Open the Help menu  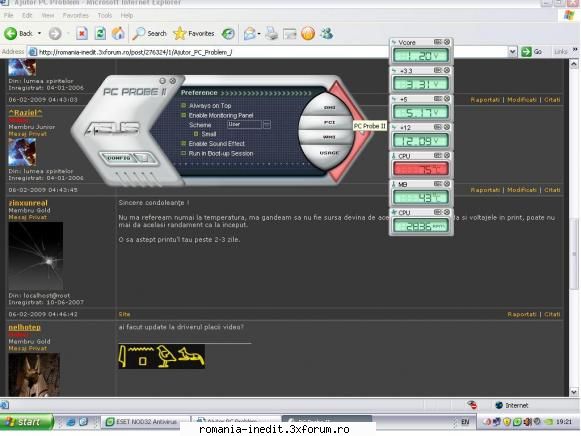pos(127,16)
